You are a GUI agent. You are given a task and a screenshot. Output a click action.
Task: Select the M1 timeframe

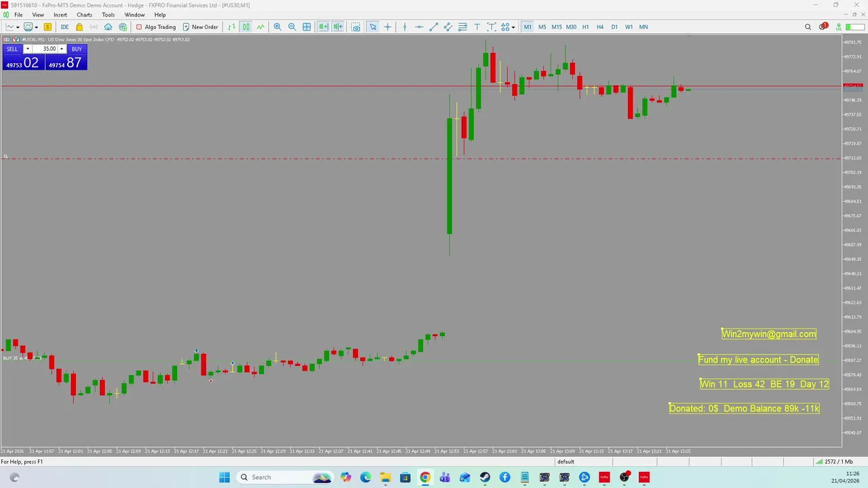coord(528,27)
